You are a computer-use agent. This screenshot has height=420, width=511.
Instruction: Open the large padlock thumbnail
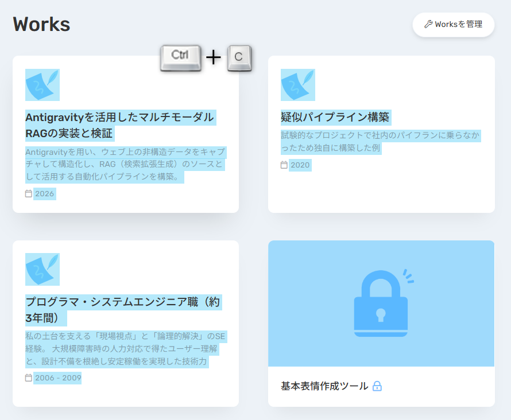(381, 303)
